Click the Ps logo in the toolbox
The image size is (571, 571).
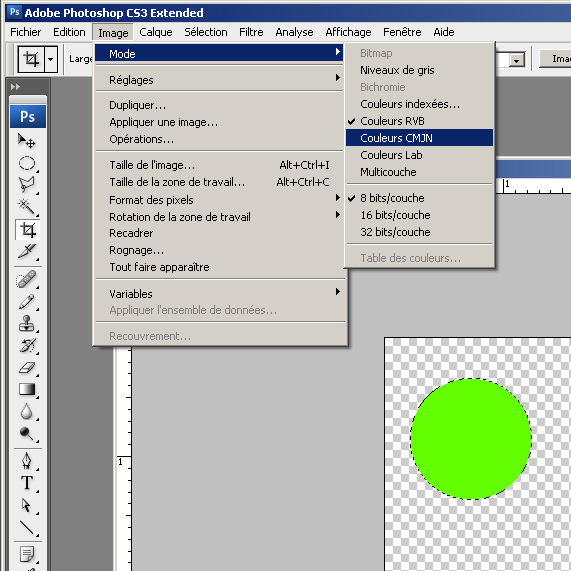coord(28,117)
